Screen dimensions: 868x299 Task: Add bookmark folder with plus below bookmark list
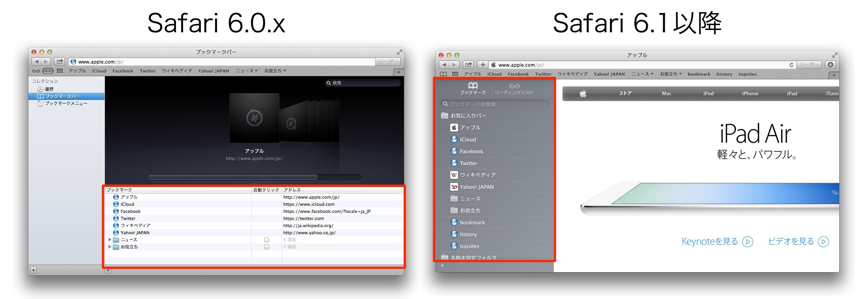[x=108, y=271]
